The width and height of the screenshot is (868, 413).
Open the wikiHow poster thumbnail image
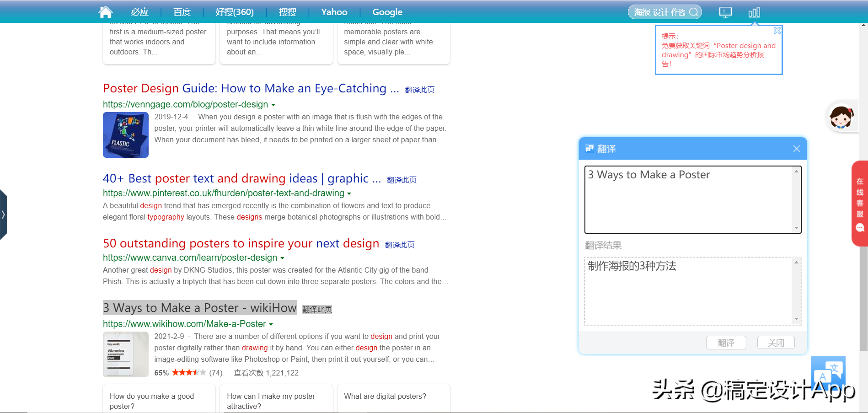point(126,354)
